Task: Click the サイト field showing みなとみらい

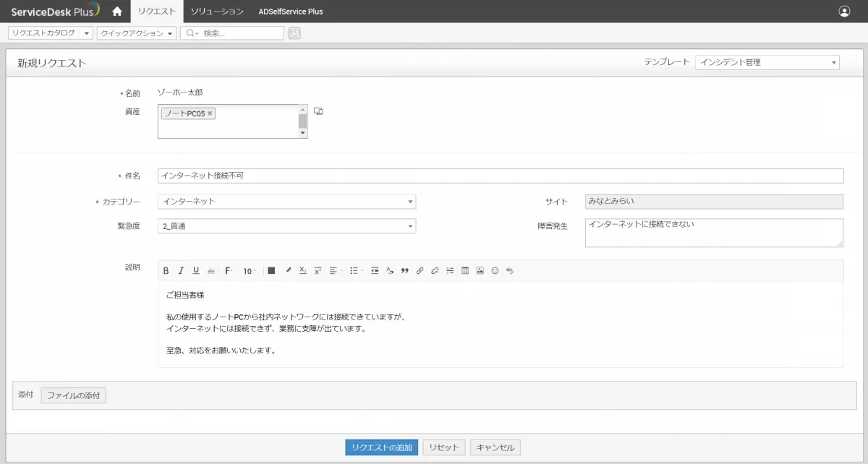Action: 714,202
